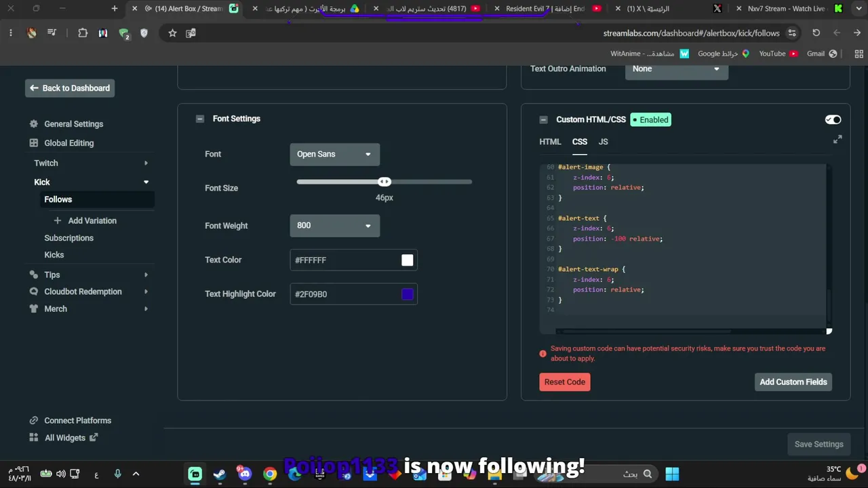This screenshot has width=868, height=488.
Task: Click the site information icon in address bar
Action: [792, 33]
